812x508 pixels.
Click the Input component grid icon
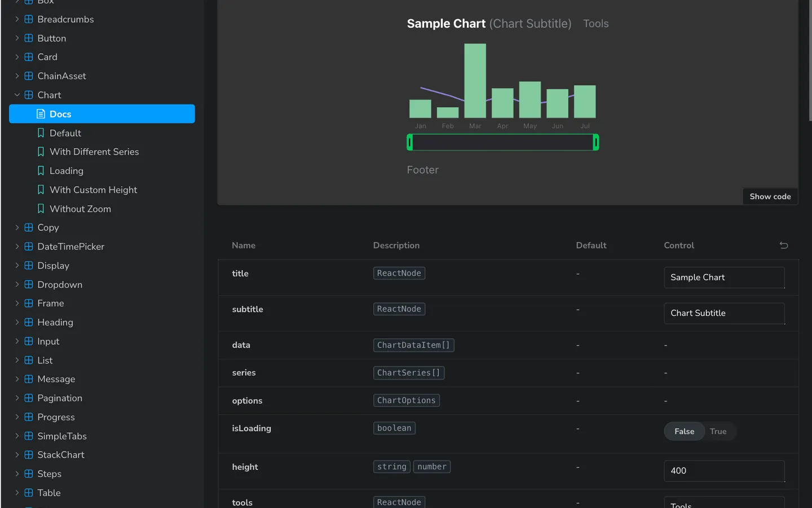tap(29, 341)
